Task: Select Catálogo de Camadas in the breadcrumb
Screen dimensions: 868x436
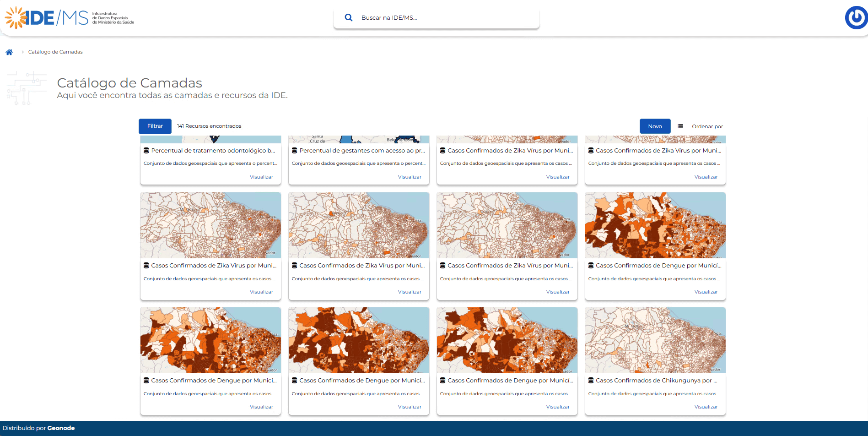Action: pyautogui.click(x=55, y=52)
